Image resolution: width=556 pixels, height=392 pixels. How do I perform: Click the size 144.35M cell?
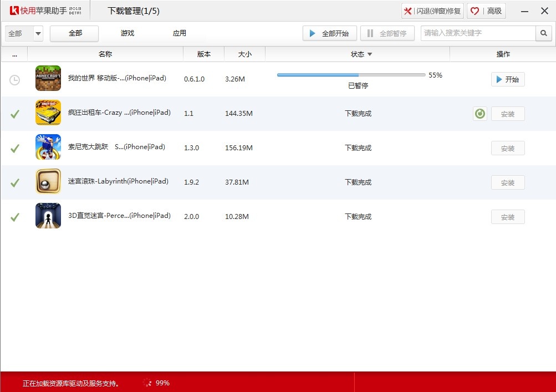[x=238, y=114]
